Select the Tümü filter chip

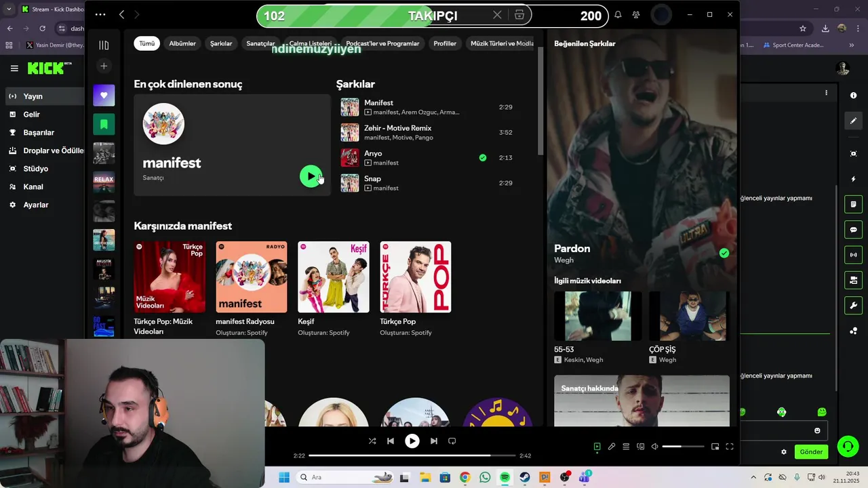(x=147, y=43)
